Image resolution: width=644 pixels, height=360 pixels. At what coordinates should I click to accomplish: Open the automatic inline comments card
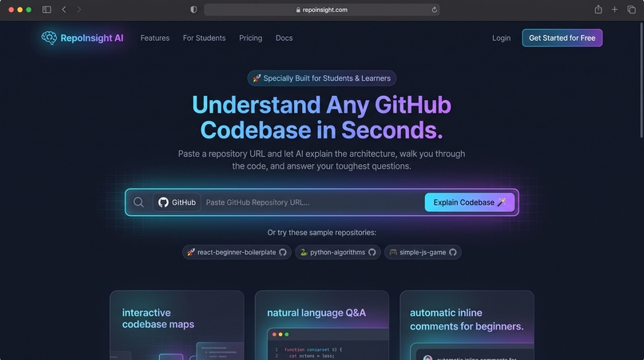tap(467, 325)
